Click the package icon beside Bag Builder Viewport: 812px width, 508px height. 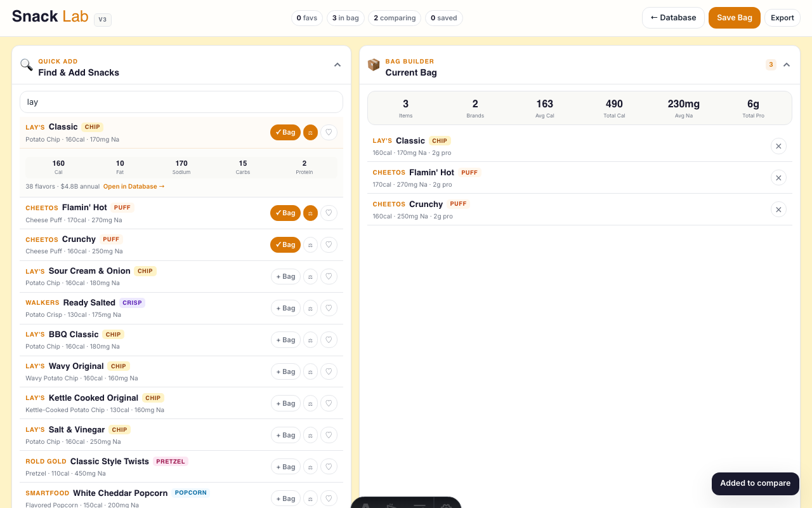pos(374,65)
